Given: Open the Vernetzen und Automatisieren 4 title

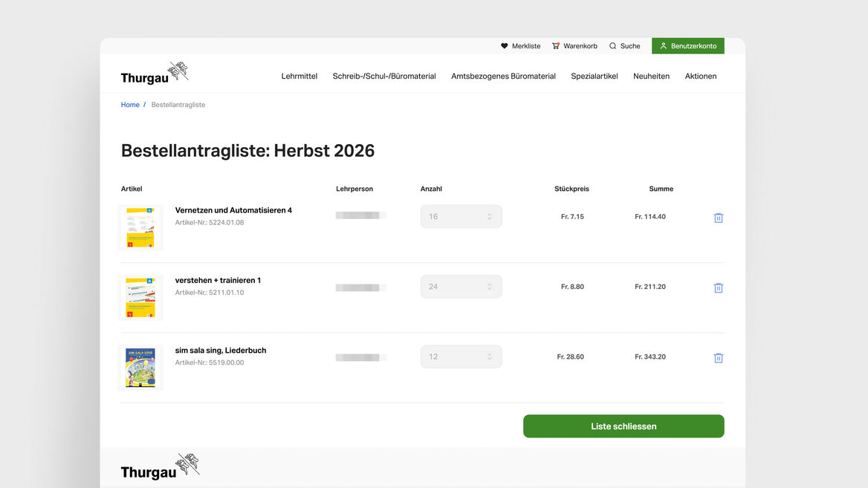Looking at the screenshot, I should (233, 210).
